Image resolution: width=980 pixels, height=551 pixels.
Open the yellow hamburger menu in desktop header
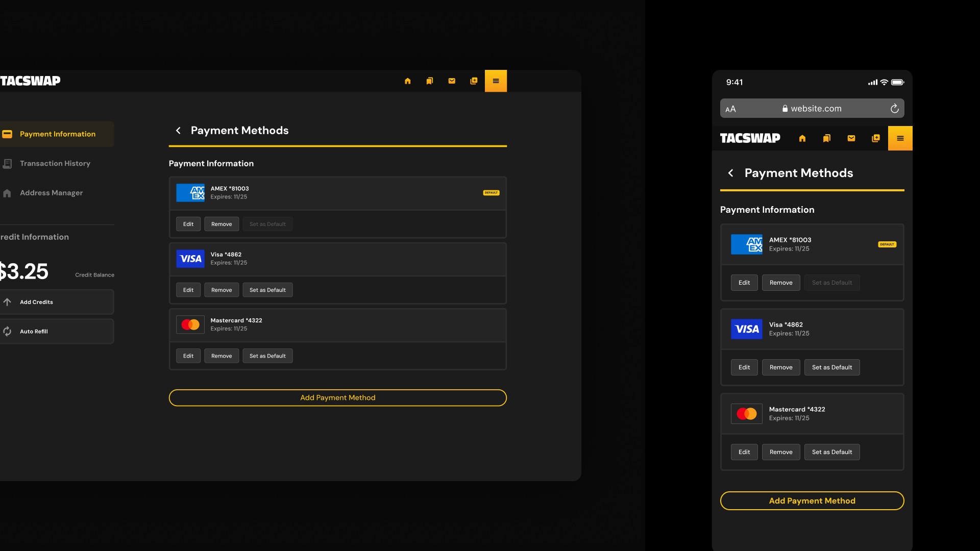(496, 81)
